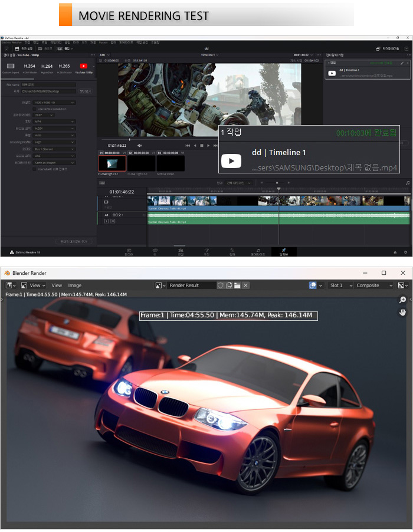Image resolution: width=413 pixels, height=532 pixels.
Task: Open the Same as project dropdown
Action: point(54,163)
